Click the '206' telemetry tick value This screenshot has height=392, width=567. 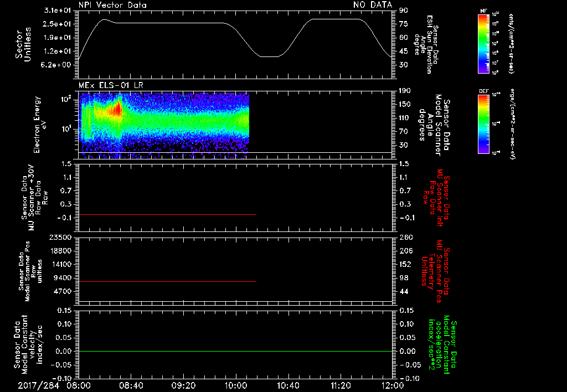pyautogui.click(x=405, y=251)
